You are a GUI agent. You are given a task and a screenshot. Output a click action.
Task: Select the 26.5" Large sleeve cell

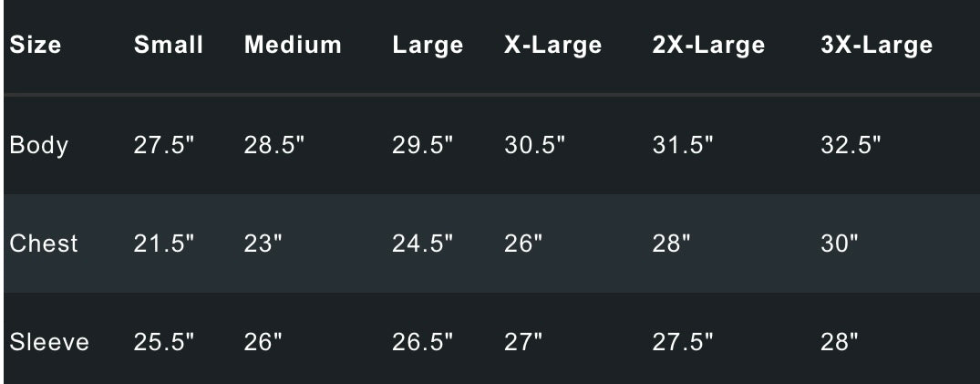click(423, 343)
